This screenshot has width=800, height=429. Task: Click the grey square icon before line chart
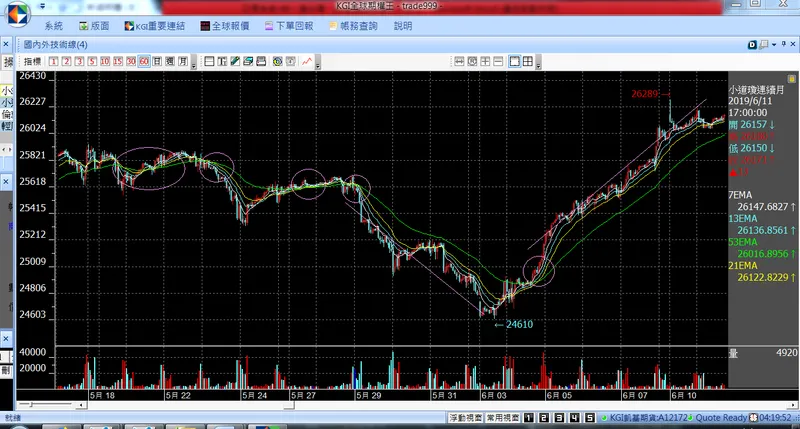tap(291, 62)
